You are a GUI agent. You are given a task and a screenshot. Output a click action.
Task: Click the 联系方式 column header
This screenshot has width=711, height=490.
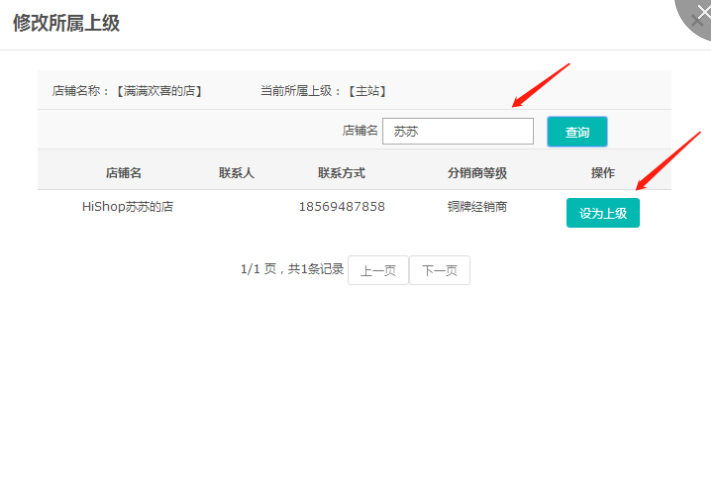(341, 173)
